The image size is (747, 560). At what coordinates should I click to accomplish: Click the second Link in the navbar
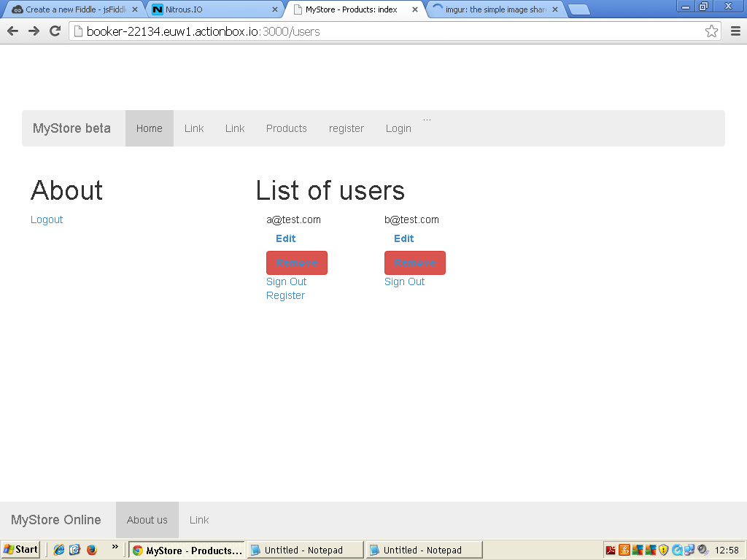pyautogui.click(x=235, y=128)
